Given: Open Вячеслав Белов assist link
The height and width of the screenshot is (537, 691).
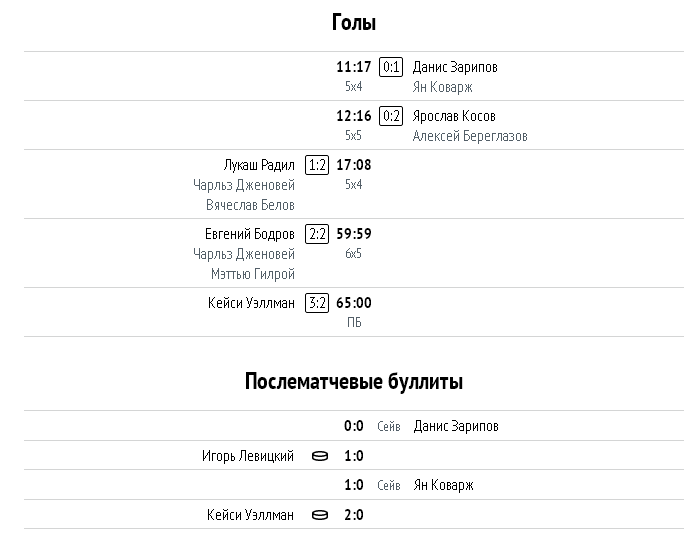Looking at the screenshot, I should (250, 205).
